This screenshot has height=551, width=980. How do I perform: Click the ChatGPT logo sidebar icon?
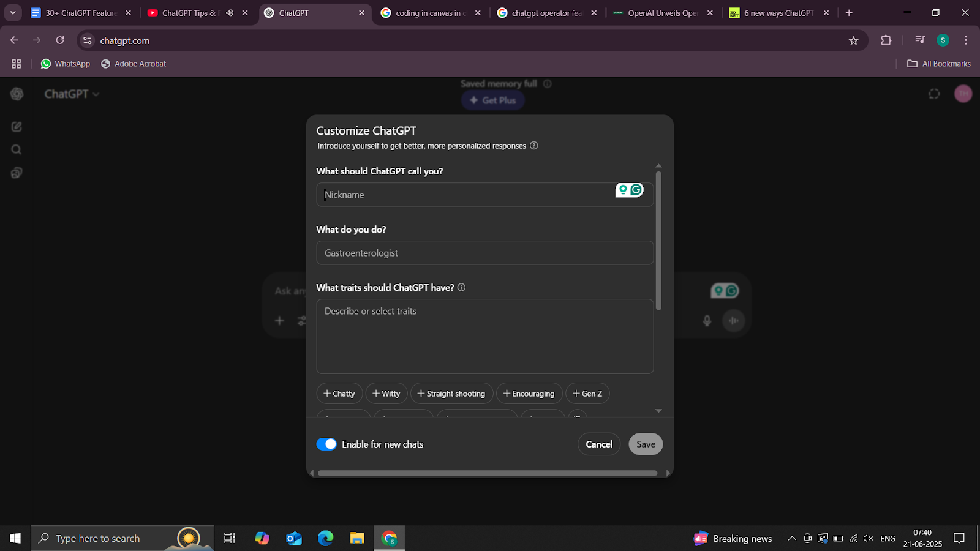pyautogui.click(x=17, y=94)
